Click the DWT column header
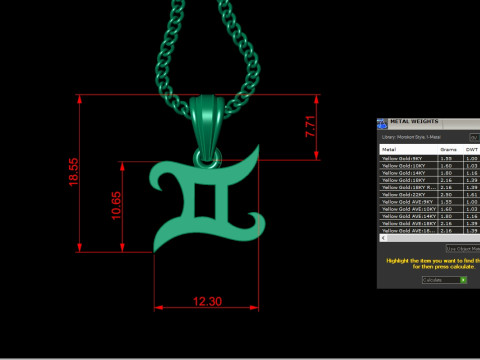The height and width of the screenshot is (360, 480). 472,149
